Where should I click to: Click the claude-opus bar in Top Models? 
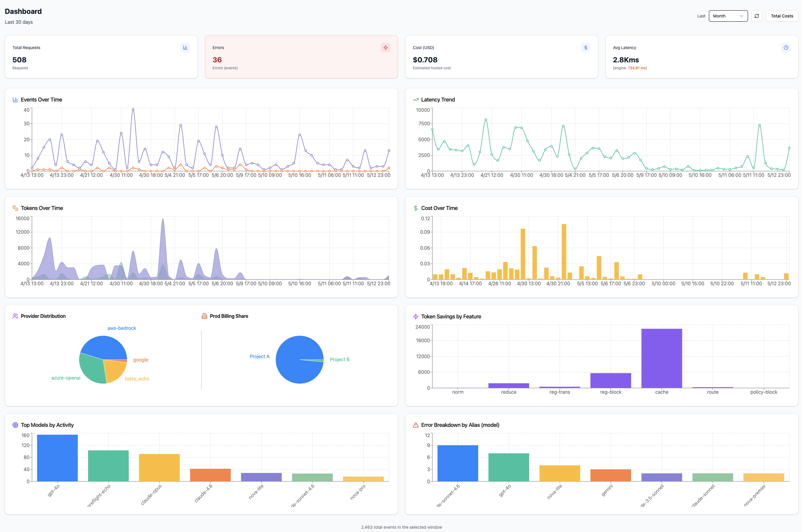159,468
